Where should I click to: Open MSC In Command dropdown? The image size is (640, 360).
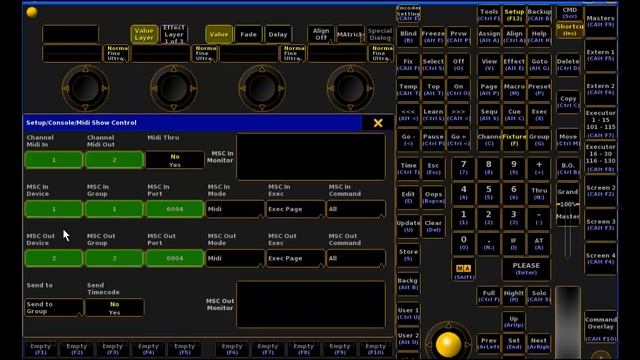(356, 209)
